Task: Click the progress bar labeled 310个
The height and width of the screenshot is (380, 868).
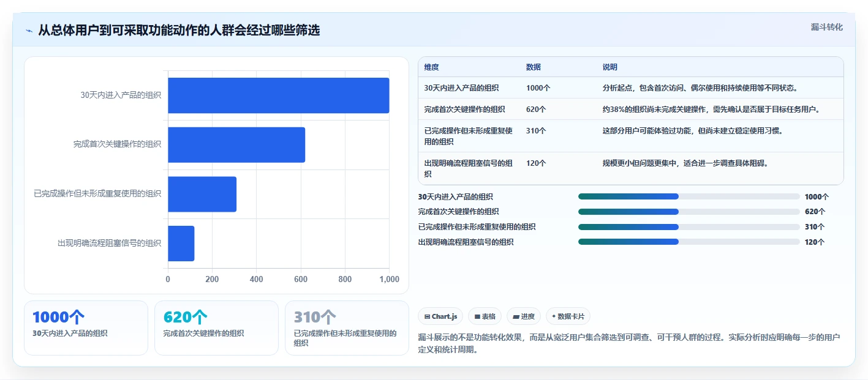Action: click(689, 227)
